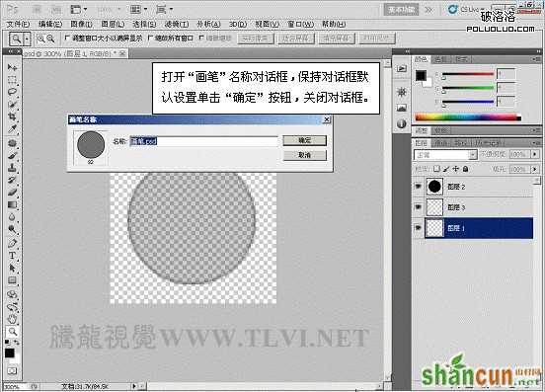Open the 图层(L) menu
545x392 pixels.
tap(113, 25)
